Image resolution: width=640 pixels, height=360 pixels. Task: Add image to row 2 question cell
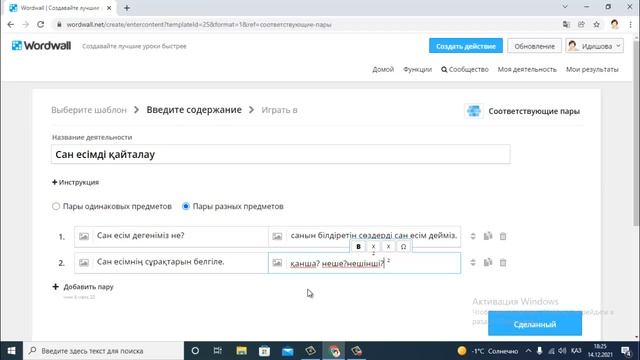pos(84,262)
